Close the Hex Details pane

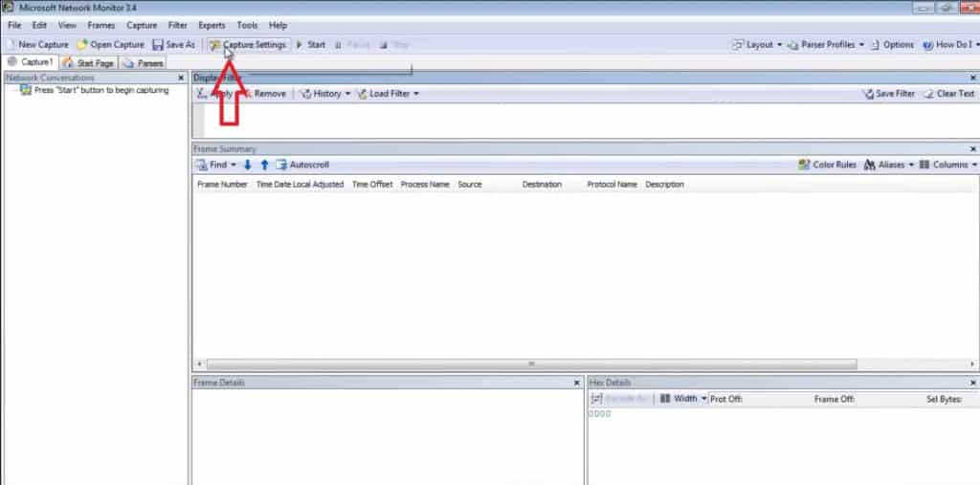(973, 383)
